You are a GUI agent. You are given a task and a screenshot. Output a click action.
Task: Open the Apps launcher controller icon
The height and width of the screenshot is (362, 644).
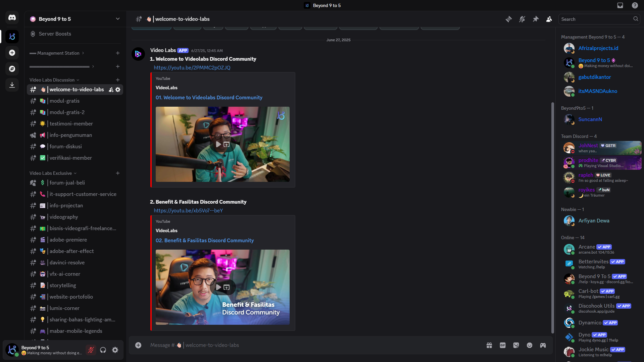click(x=543, y=345)
